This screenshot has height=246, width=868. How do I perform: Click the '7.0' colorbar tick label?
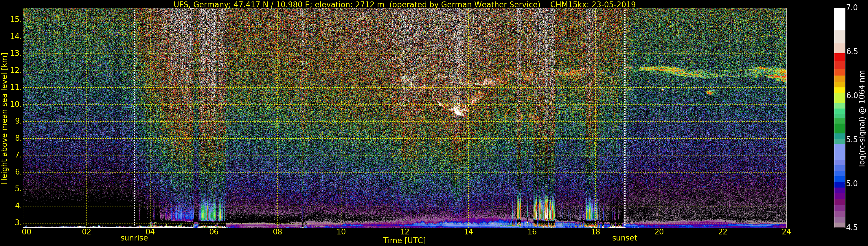(852, 8)
